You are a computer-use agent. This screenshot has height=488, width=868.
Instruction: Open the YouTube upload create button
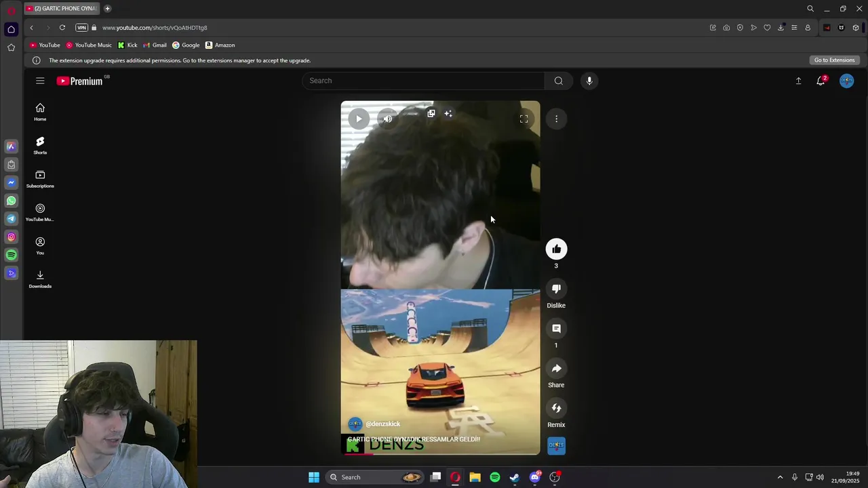click(798, 81)
